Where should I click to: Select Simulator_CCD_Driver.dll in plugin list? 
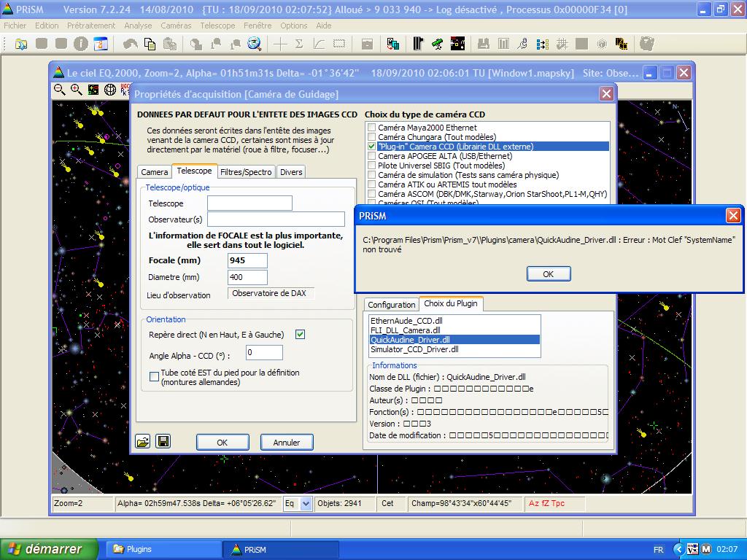click(414, 349)
